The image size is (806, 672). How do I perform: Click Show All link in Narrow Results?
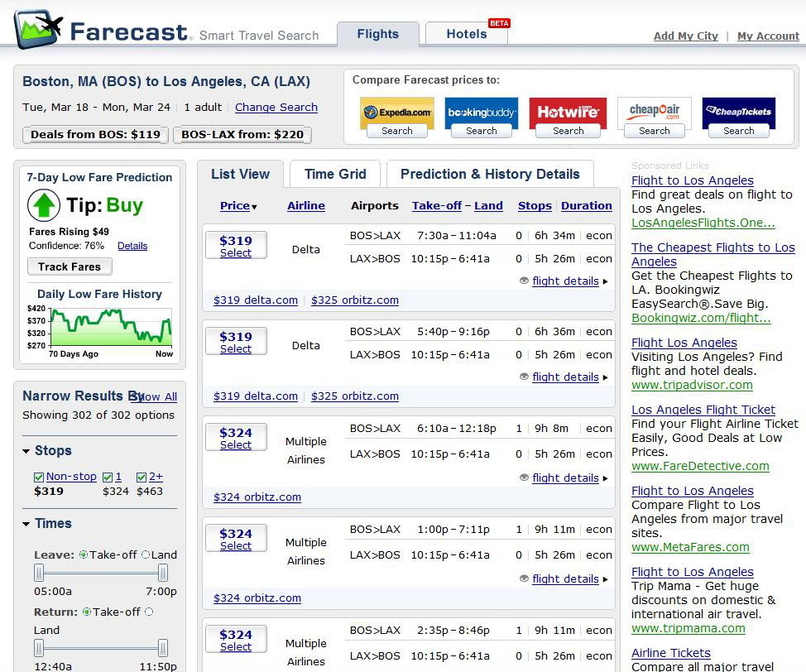click(x=154, y=397)
